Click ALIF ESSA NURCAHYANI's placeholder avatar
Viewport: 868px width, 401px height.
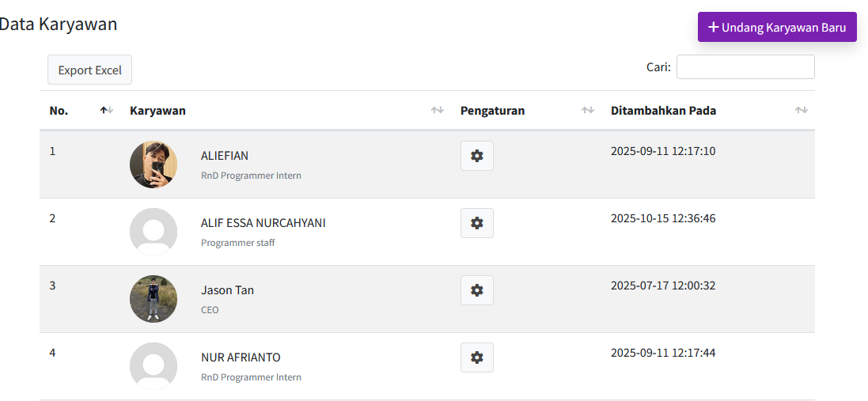tap(154, 232)
